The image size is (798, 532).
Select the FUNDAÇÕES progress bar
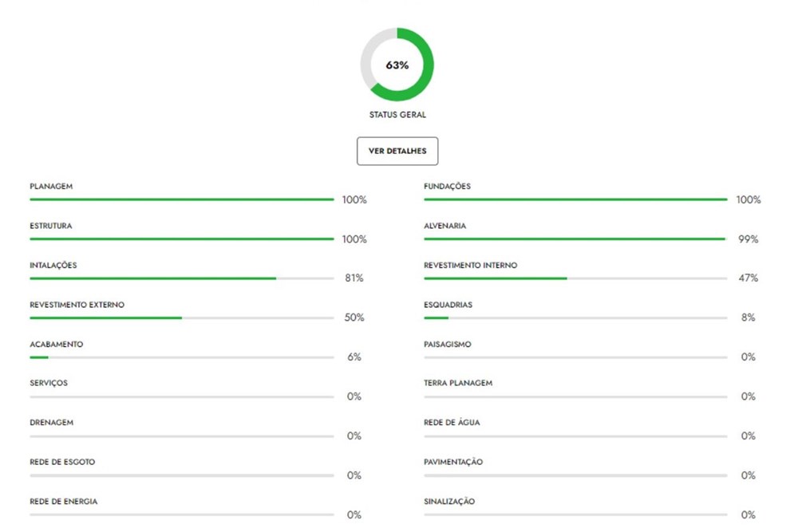tap(575, 199)
